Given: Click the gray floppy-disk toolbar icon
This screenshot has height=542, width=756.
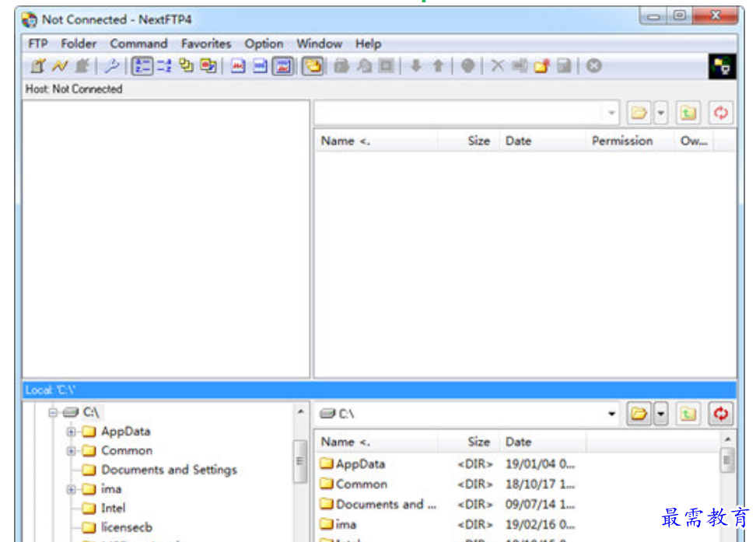Looking at the screenshot, I should click(x=564, y=66).
